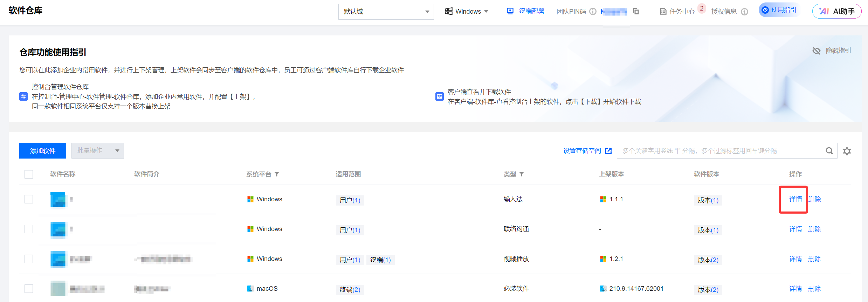
Task: Open 设置存储空间 external link icon
Action: (608, 151)
